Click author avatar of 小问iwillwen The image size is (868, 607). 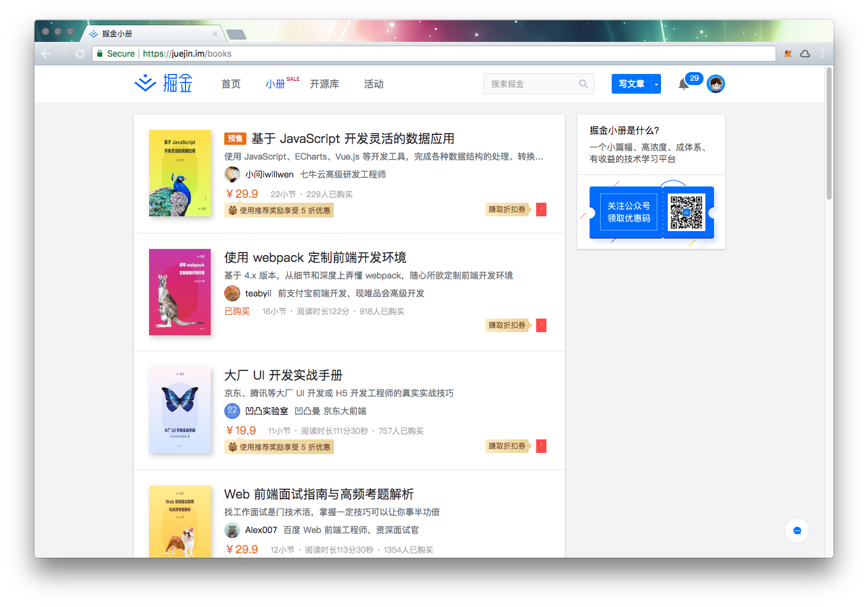tap(232, 174)
